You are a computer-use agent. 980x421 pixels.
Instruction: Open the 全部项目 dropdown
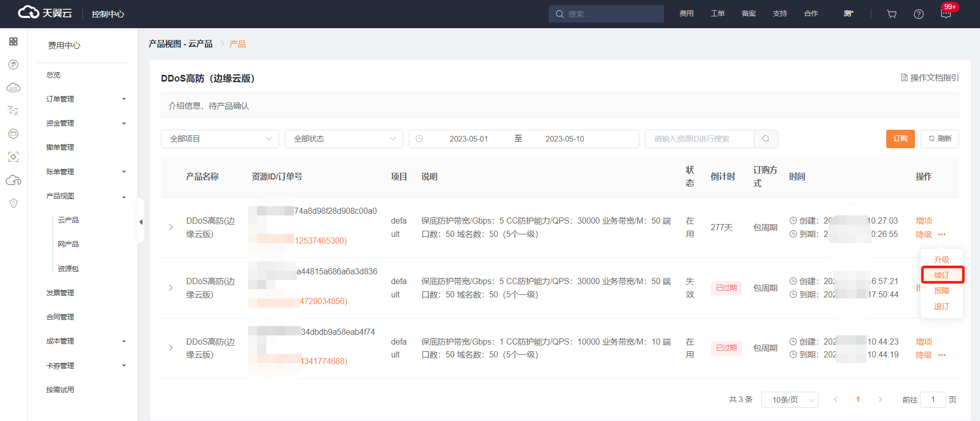coord(220,139)
